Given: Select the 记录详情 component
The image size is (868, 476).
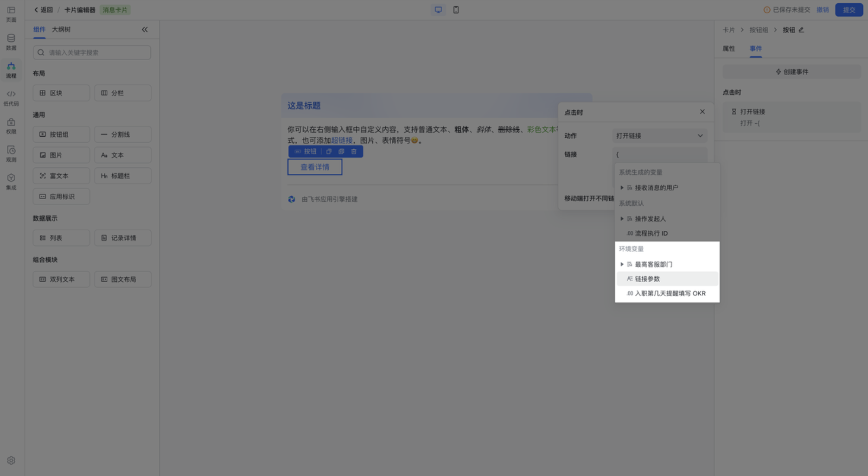Looking at the screenshot, I should pos(122,238).
